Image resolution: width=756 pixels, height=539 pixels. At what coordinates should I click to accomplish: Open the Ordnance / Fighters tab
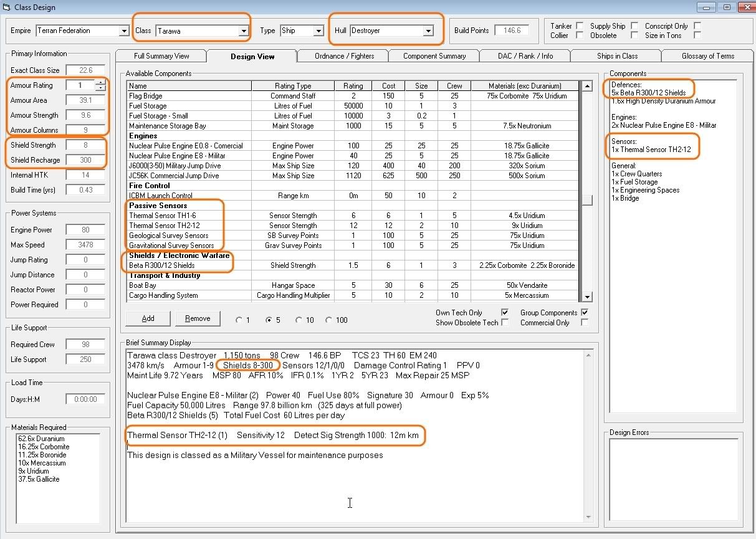(344, 56)
